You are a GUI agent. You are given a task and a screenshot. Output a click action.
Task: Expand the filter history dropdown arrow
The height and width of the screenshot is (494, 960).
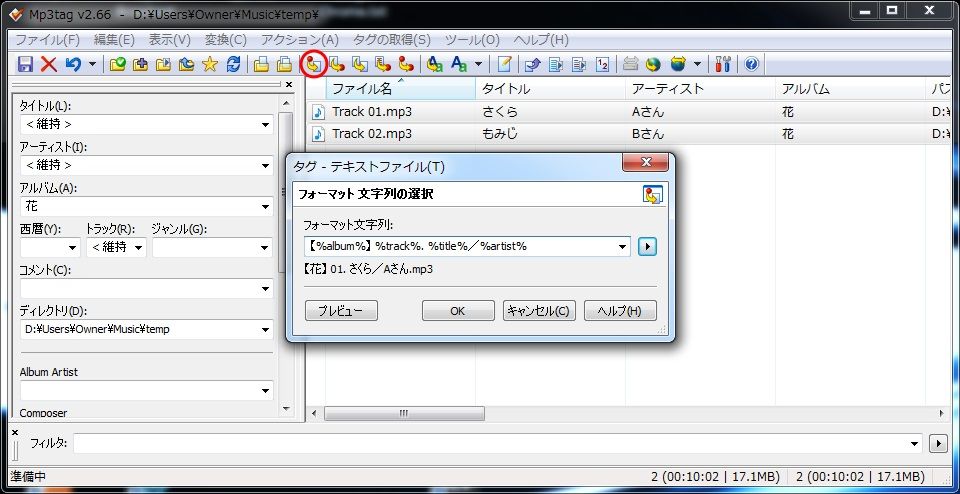(x=915, y=443)
